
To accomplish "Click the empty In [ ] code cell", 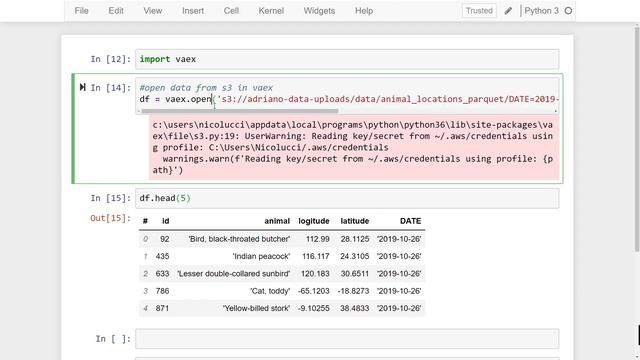I will coord(347,339).
